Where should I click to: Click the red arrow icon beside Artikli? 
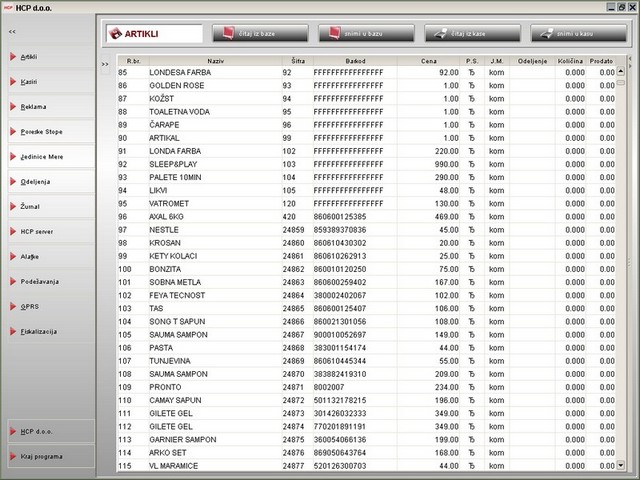click(x=13, y=56)
